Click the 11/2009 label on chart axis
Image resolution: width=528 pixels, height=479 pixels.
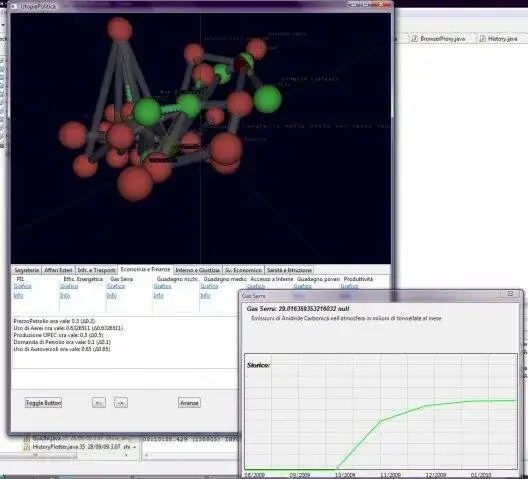pyautogui.click(x=391, y=475)
